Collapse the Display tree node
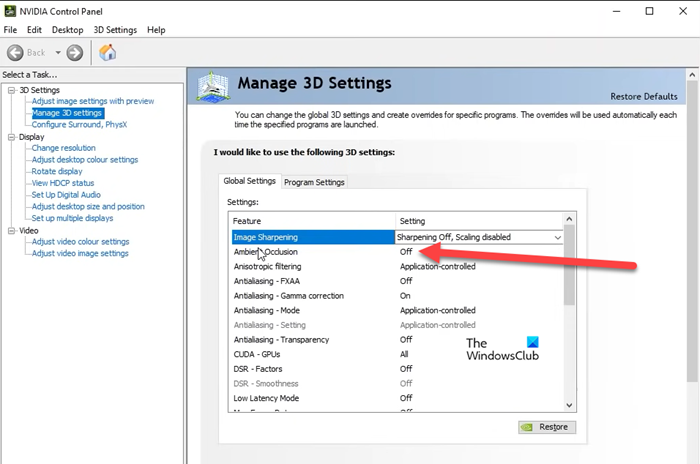Viewport: 700px width, 464px height. point(10,137)
